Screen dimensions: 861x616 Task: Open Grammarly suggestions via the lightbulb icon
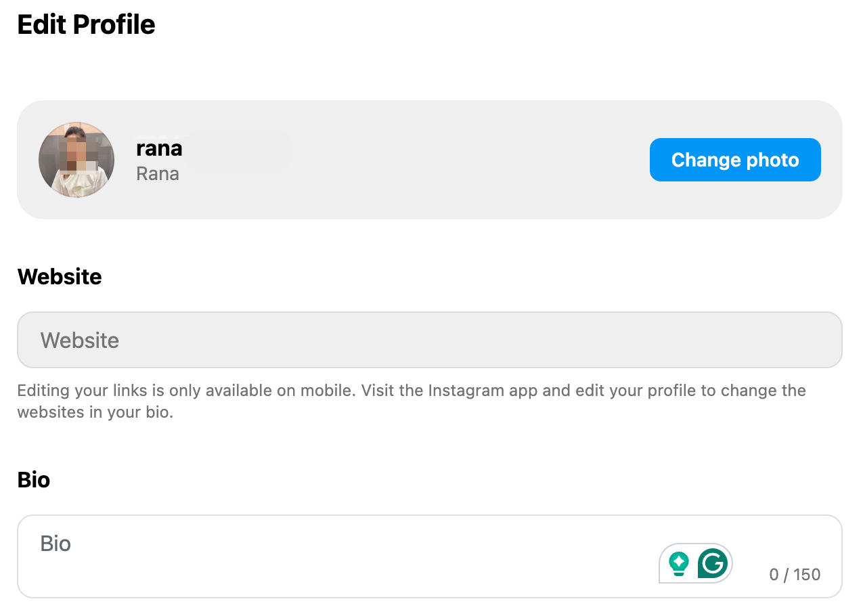[x=679, y=563]
